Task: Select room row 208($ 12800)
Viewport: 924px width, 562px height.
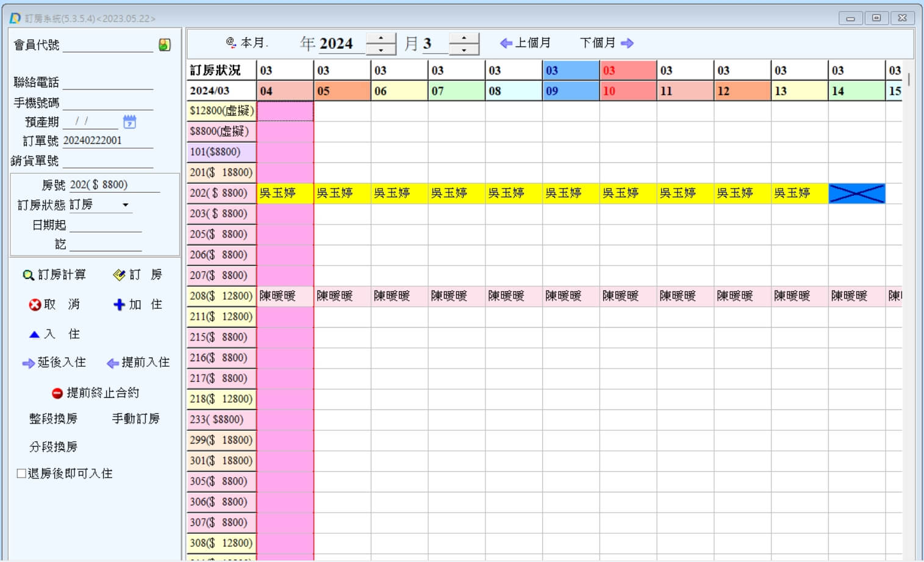Action: [221, 296]
